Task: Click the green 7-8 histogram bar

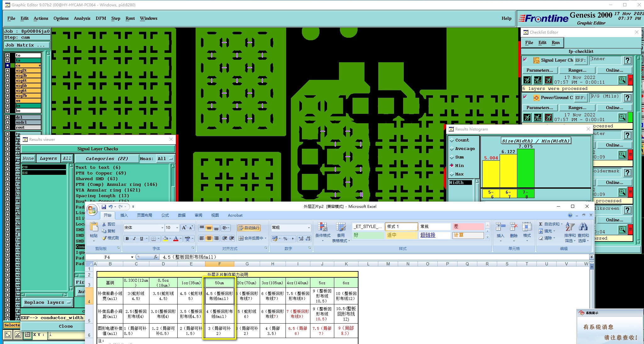Action: click(525, 168)
